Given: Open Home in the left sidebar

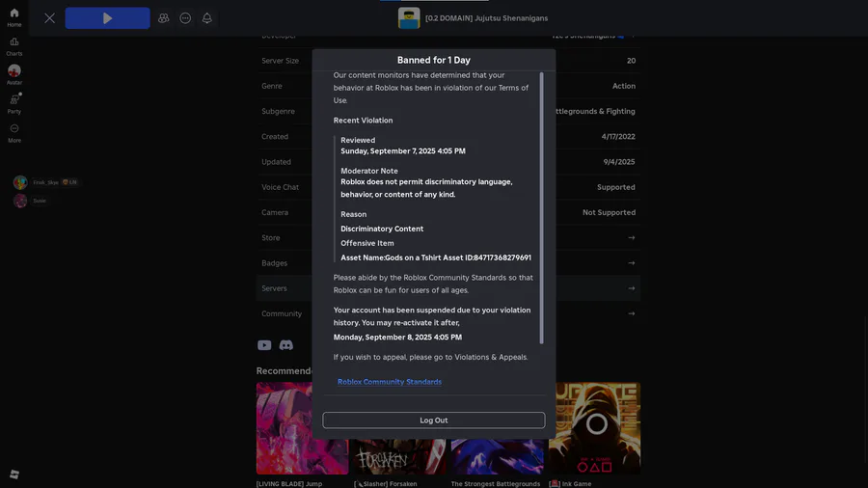Looking at the screenshot, I should [x=14, y=17].
